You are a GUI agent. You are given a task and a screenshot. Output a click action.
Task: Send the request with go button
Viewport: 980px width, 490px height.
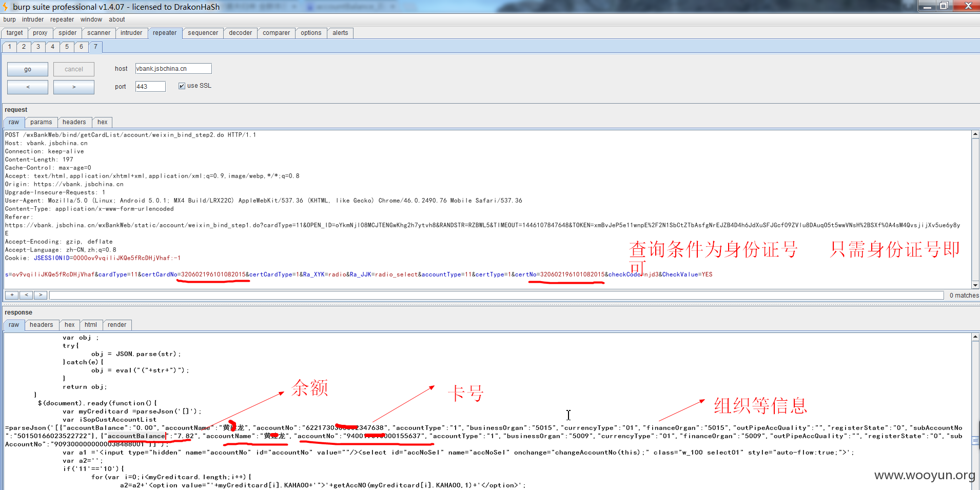click(x=28, y=69)
